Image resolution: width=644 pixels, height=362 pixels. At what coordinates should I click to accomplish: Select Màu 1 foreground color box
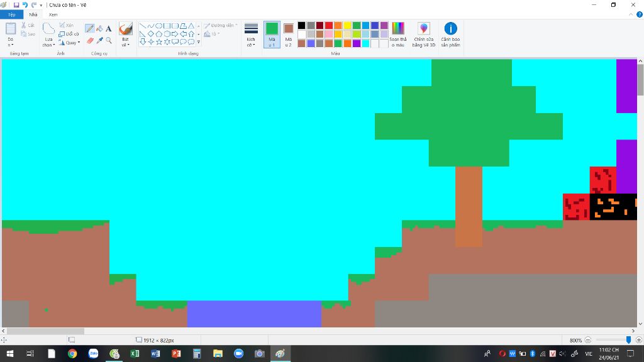click(x=272, y=35)
